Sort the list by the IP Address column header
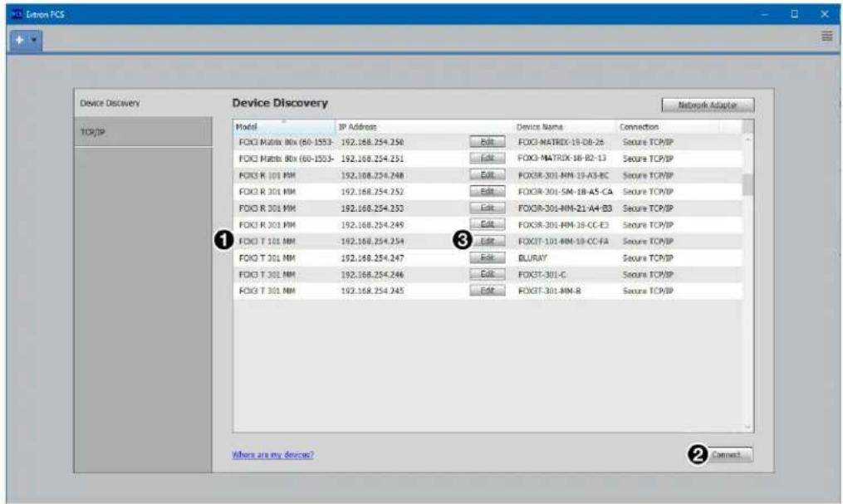The height and width of the screenshot is (504, 843). 424,127
